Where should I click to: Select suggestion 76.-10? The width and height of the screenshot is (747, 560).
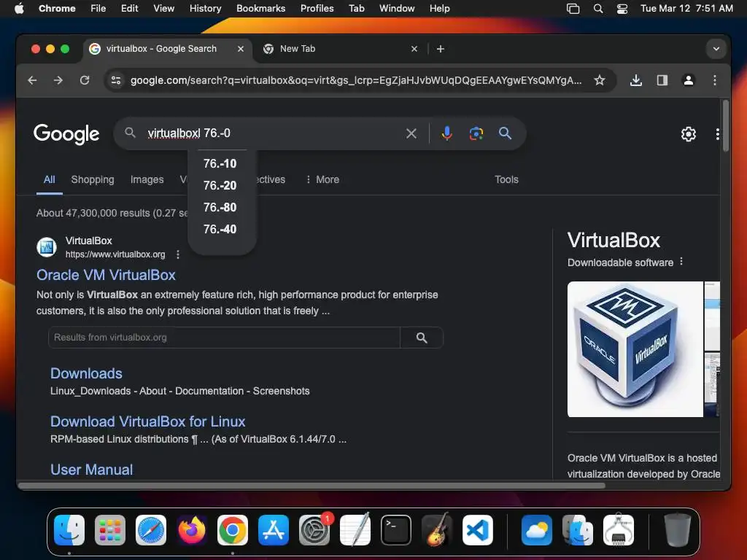tap(220, 163)
